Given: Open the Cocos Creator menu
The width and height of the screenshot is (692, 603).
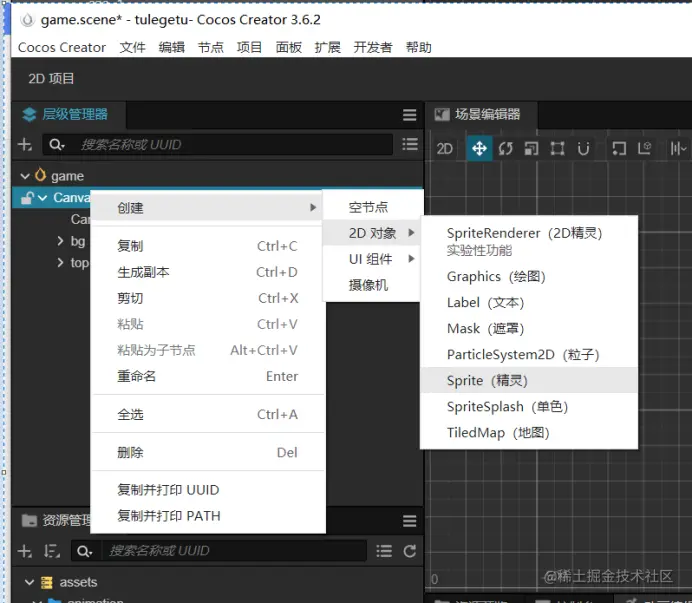Looking at the screenshot, I should point(62,47).
